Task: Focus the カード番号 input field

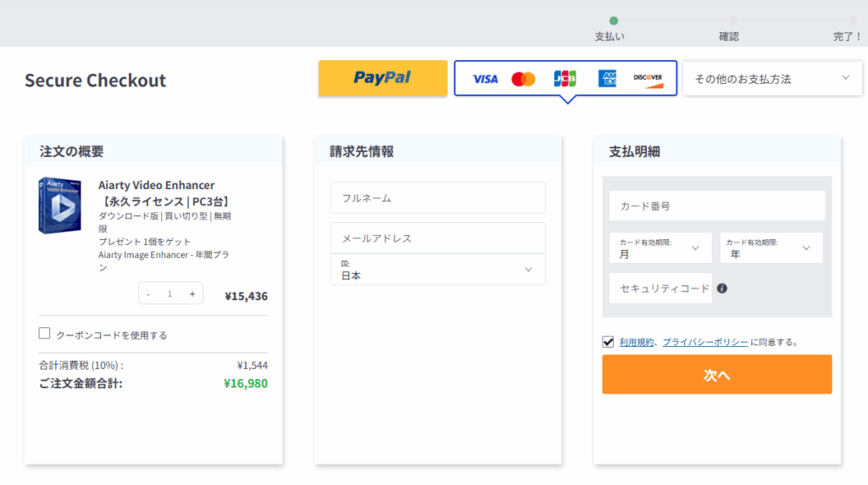Action: (717, 206)
